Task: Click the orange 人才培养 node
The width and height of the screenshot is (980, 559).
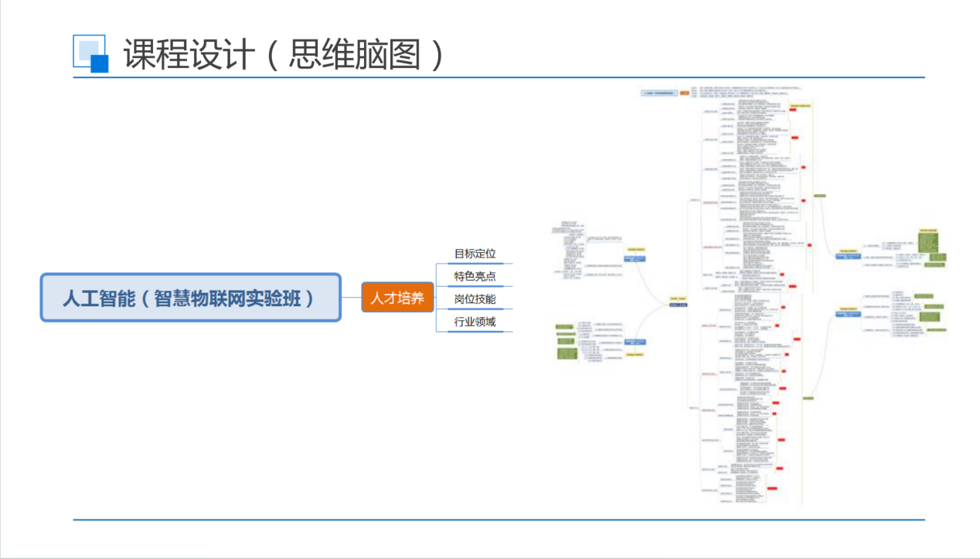Action: [x=397, y=298]
